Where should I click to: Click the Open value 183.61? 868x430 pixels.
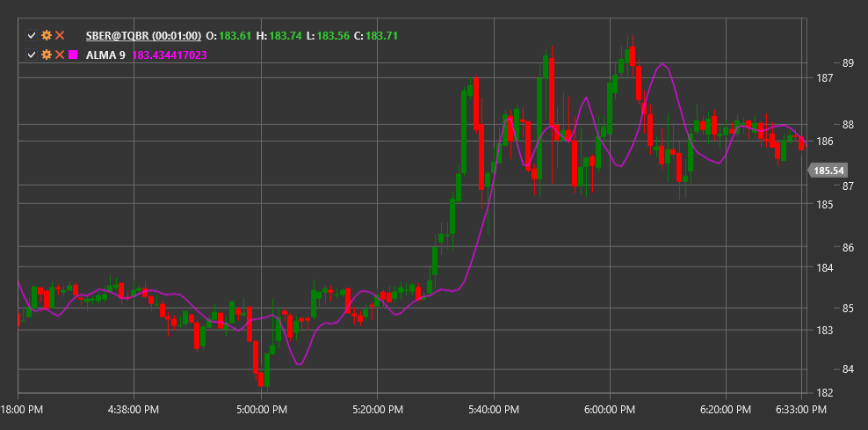(235, 36)
